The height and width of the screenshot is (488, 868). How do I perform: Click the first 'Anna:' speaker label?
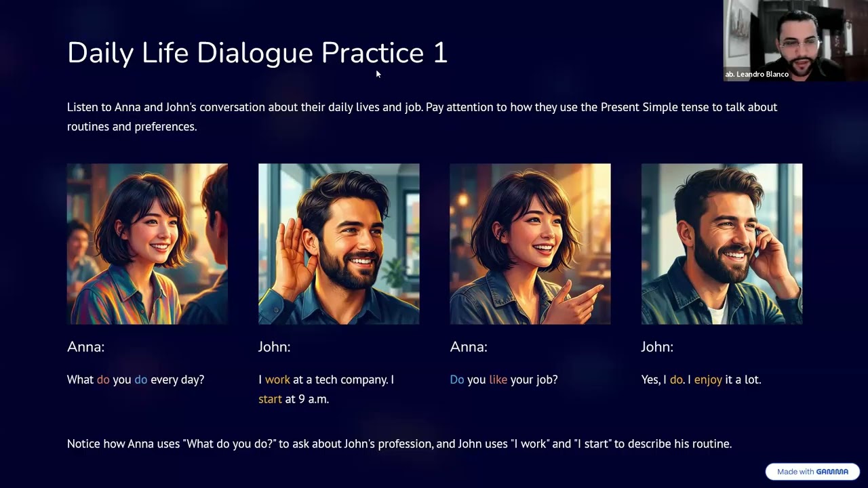pos(85,347)
